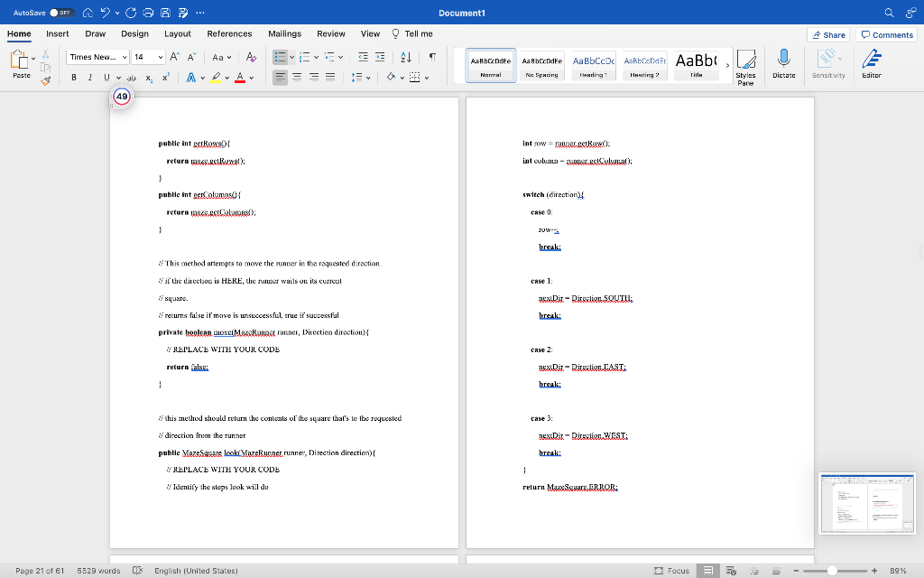Toggle bold formatting
Image resolution: width=924 pixels, height=578 pixels.
click(x=74, y=78)
